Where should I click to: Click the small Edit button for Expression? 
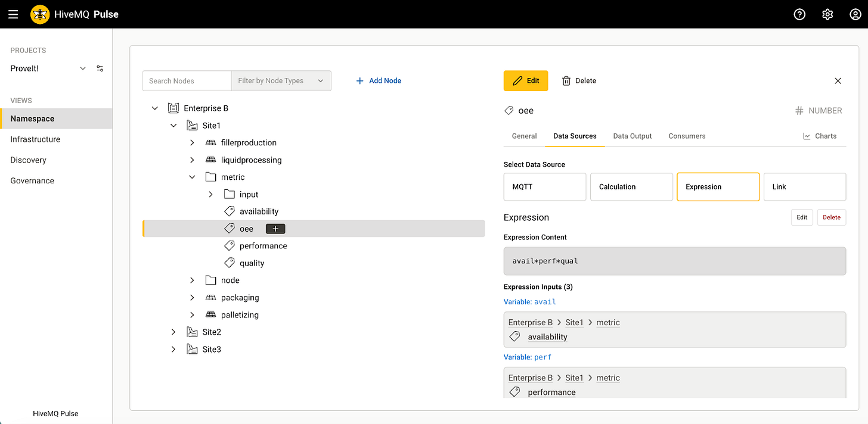[802, 217]
